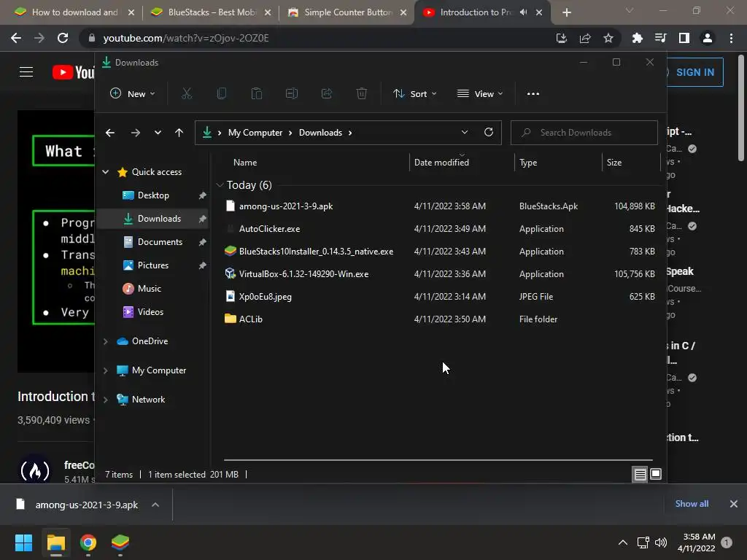Select Desktop in Quick access
This screenshot has width=747, height=560.
pos(153,195)
